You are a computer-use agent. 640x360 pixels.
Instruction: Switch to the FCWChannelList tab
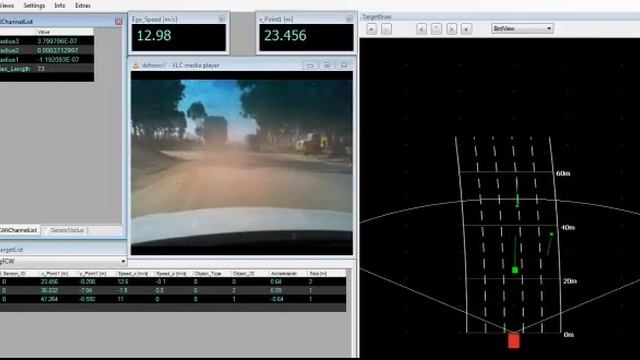[19, 230]
